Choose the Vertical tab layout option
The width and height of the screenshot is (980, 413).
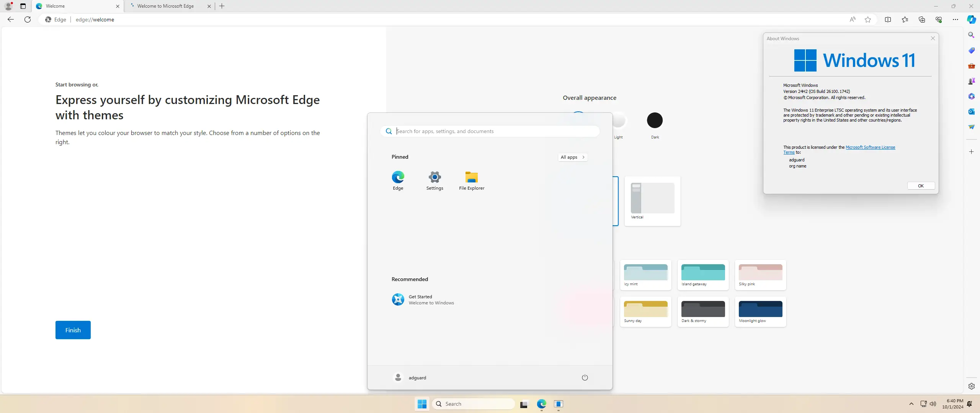(x=652, y=201)
